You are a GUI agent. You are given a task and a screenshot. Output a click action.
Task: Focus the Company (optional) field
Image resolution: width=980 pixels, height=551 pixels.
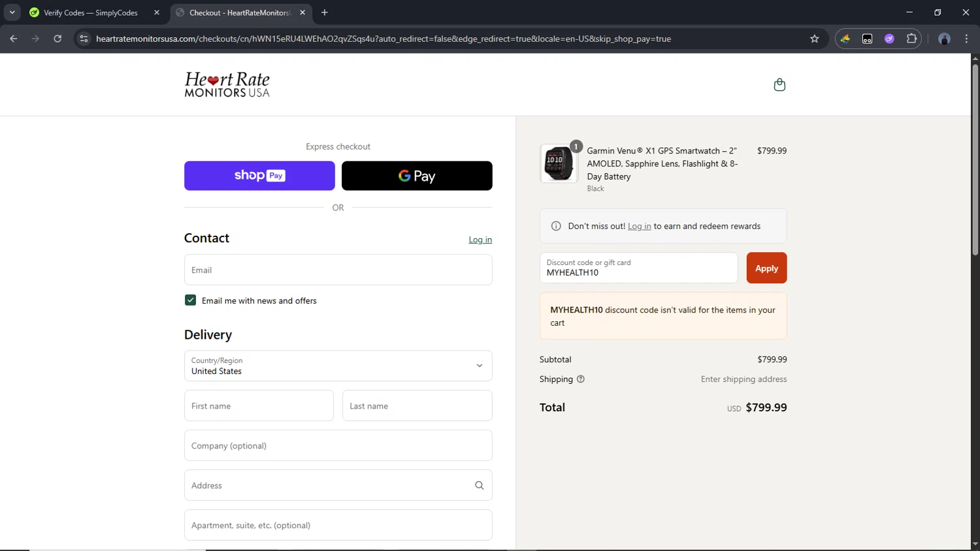[x=338, y=445]
